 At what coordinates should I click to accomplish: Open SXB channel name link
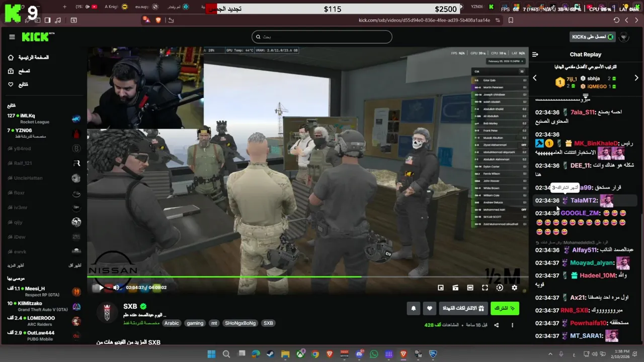pos(130,306)
